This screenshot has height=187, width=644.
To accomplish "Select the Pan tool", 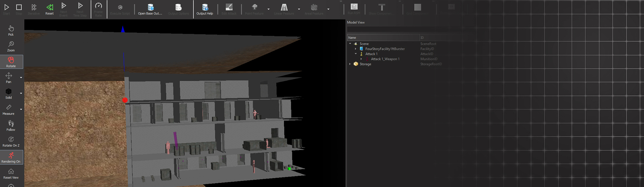I will pos(8,78).
